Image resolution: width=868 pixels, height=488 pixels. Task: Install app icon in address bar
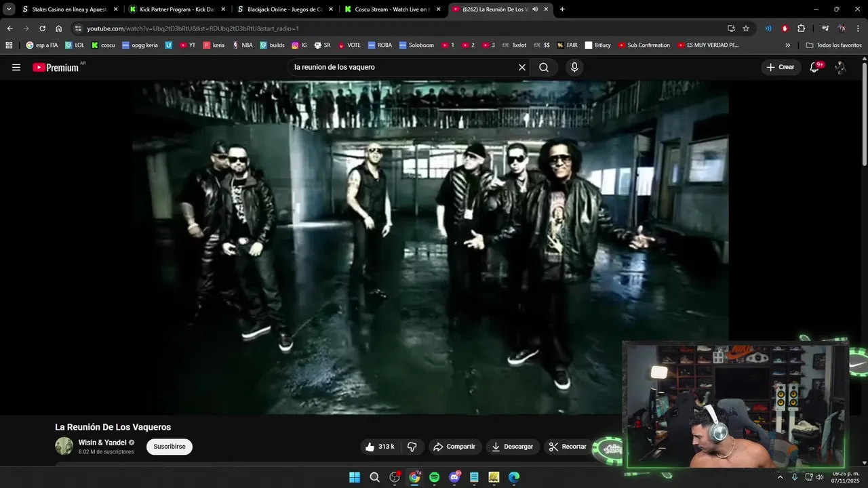tap(731, 28)
